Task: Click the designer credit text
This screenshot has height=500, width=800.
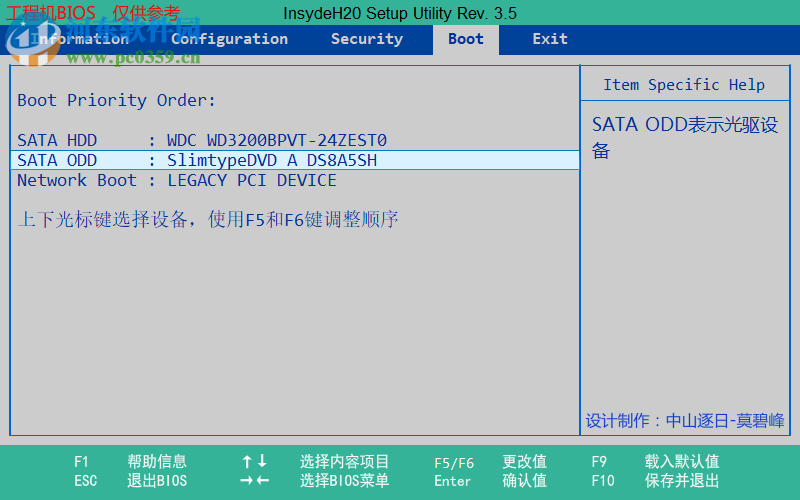Action: [x=685, y=421]
